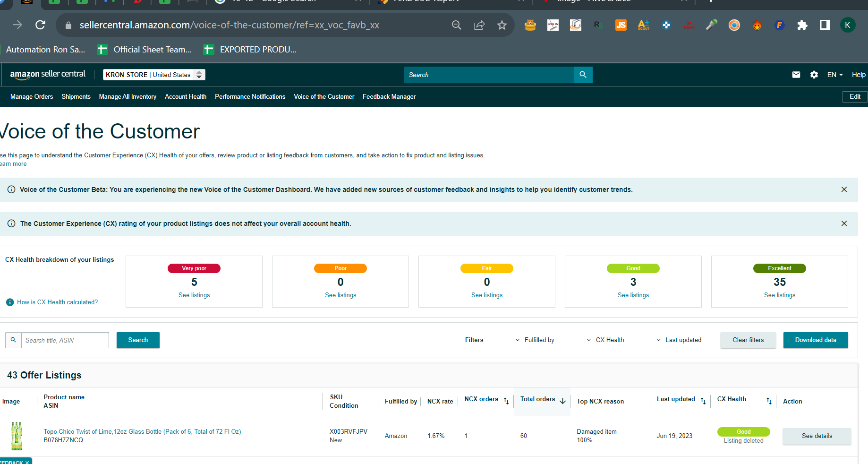Open Voice of the Customer menu item
This screenshot has width=868, height=464.
pos(324,96)
